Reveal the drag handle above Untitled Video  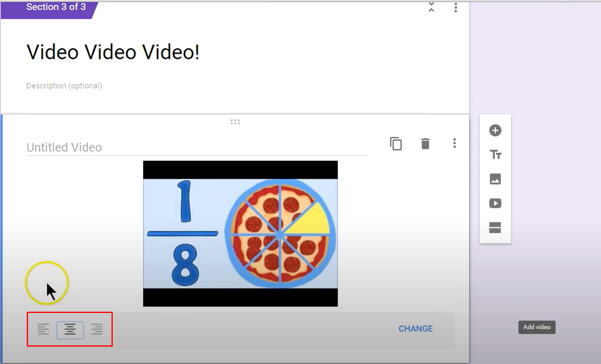(x=235, y=121)
